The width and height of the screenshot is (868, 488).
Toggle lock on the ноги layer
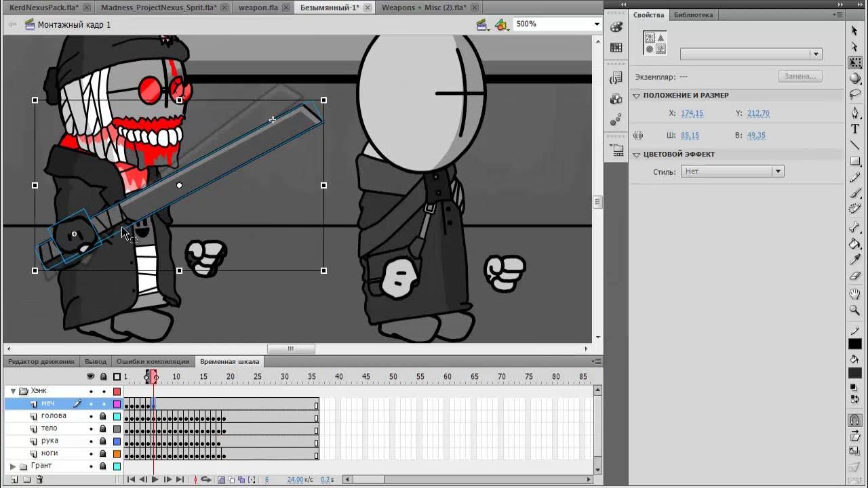(x=103, y=453)
